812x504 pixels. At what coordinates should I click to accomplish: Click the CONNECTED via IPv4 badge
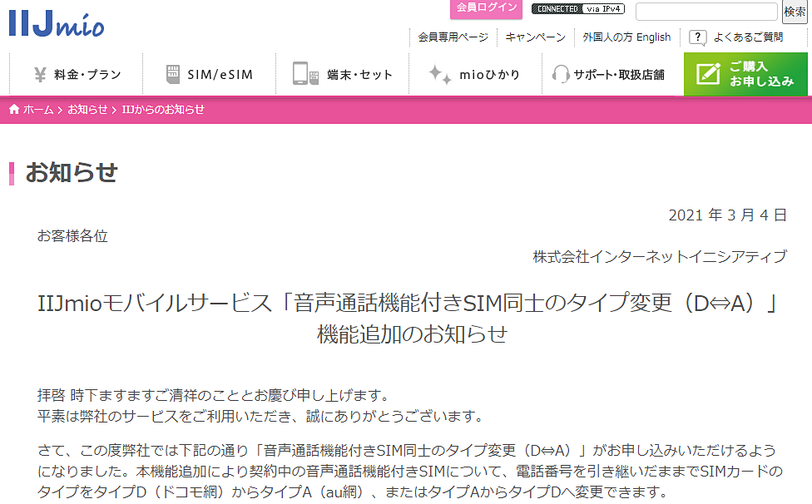577,9
